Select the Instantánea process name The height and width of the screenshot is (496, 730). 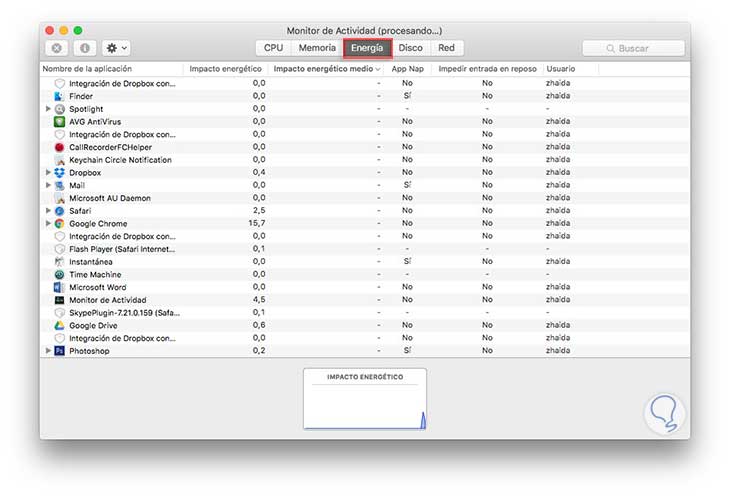tap(91, 262)
